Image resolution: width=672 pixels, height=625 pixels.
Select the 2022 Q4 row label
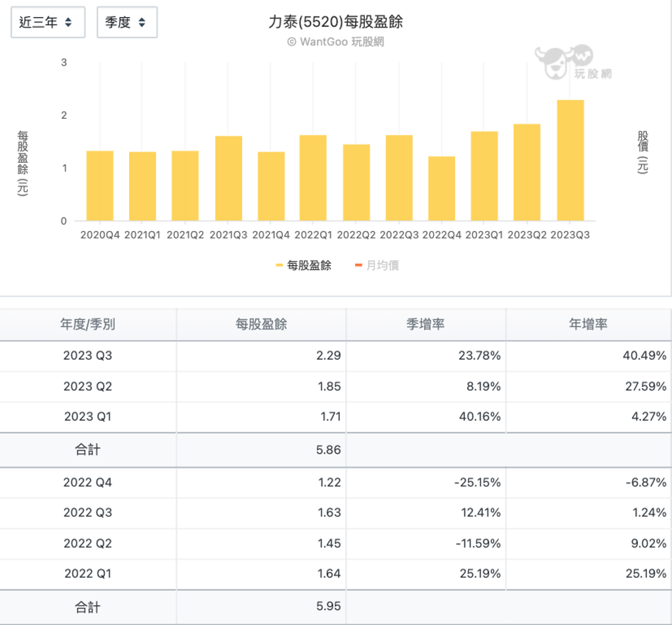(88, 483)
